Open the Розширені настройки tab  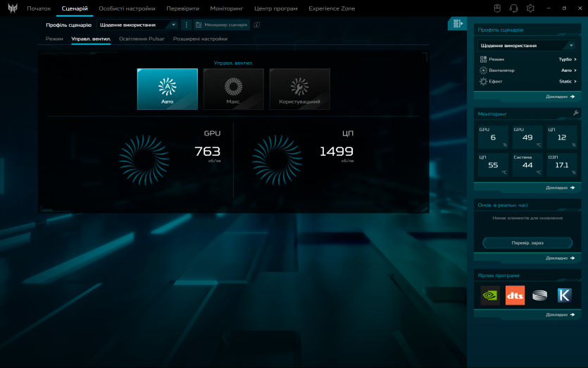point(200,39)
